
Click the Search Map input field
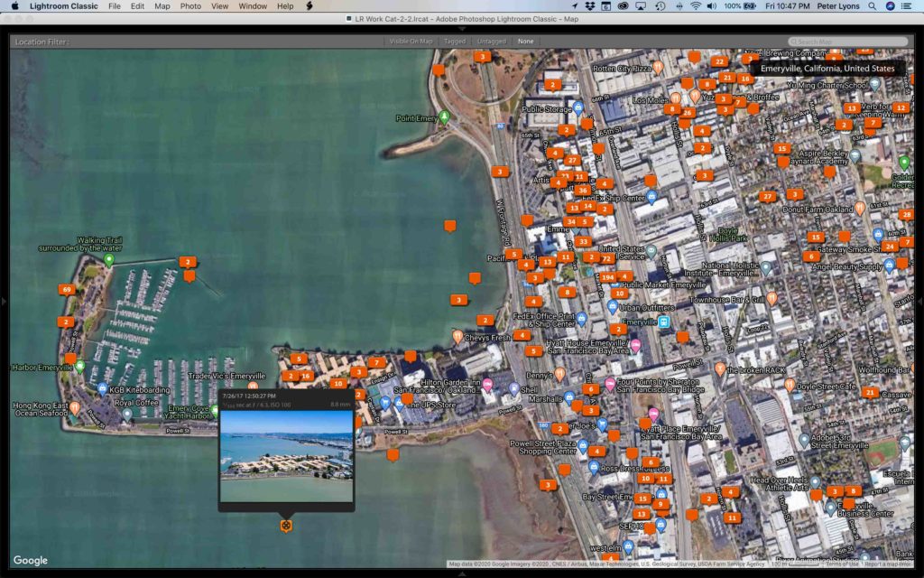[848, 42]
